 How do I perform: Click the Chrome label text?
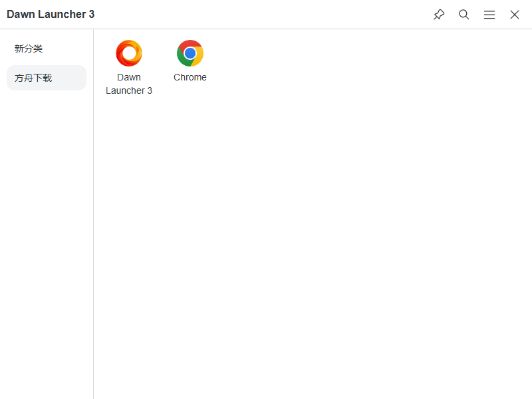(x=190, y=77)
